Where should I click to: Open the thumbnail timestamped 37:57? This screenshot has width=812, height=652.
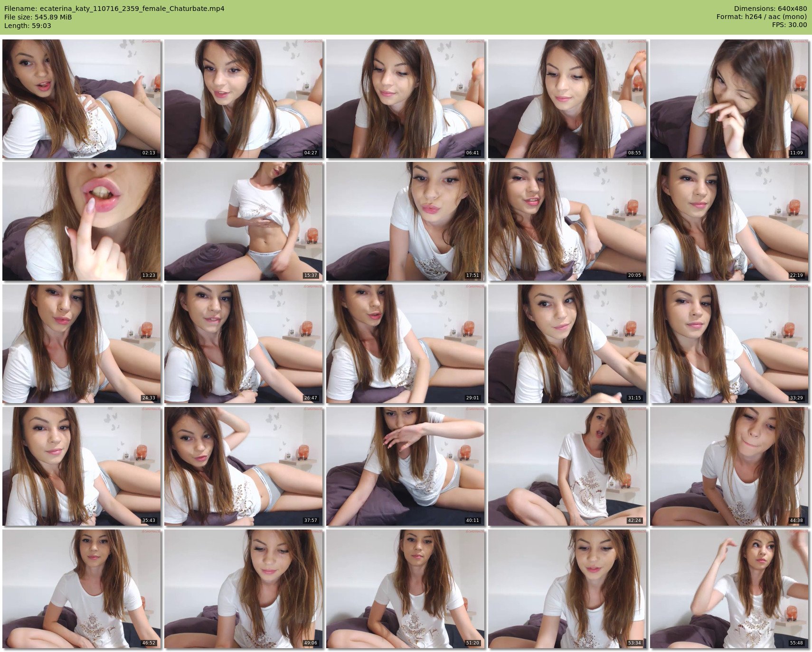pyautogui.click(x=244, y=466)
